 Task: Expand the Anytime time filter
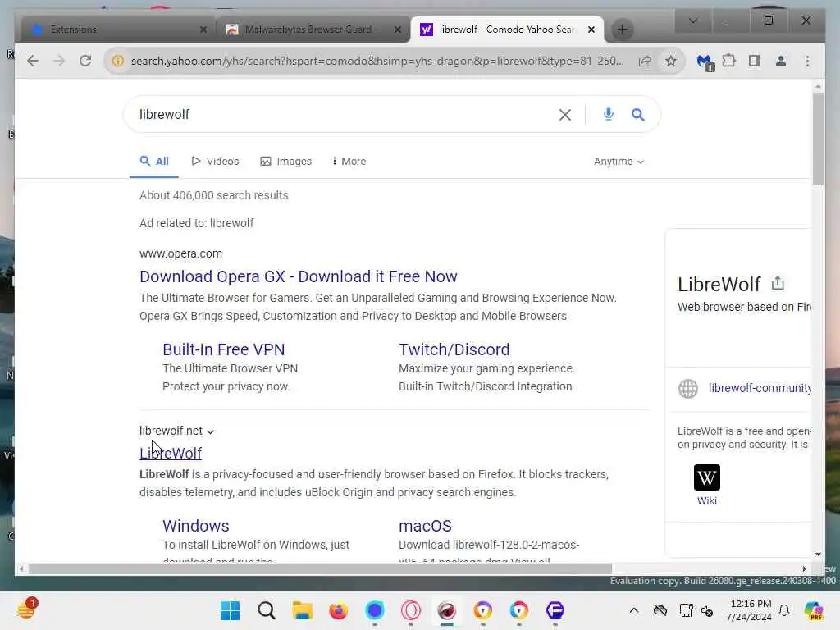[x=619, y=162]
